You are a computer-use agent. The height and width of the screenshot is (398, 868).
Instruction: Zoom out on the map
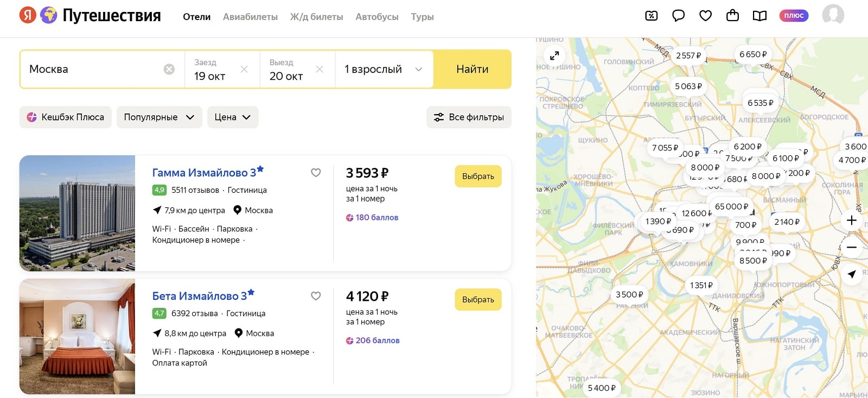[852, 247]
